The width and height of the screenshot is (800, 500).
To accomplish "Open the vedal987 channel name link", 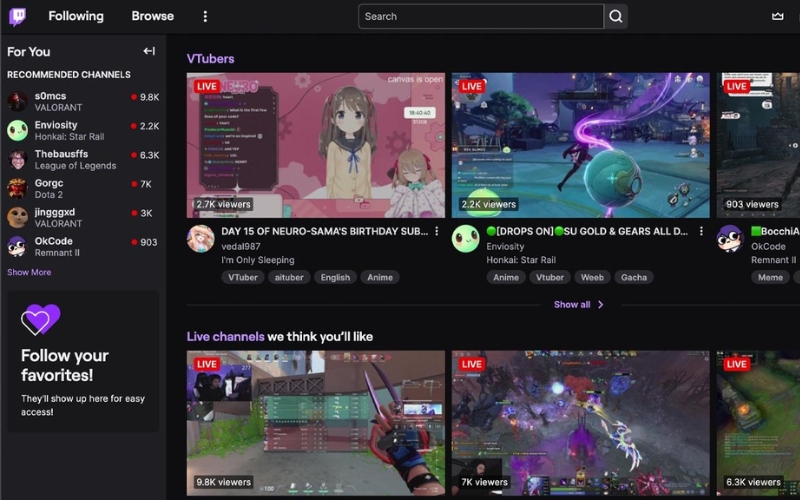I will click(x=241, y=246).
